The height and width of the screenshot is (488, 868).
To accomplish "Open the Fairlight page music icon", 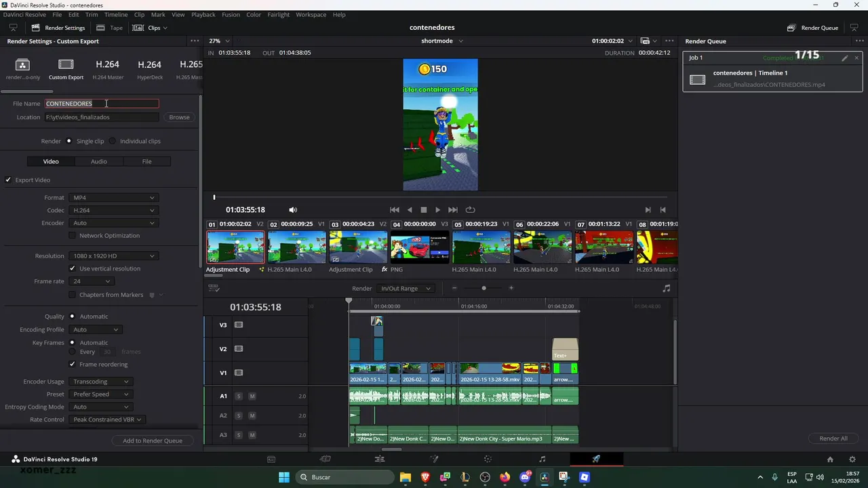I will pyautogui.click(x=542, y=459).
